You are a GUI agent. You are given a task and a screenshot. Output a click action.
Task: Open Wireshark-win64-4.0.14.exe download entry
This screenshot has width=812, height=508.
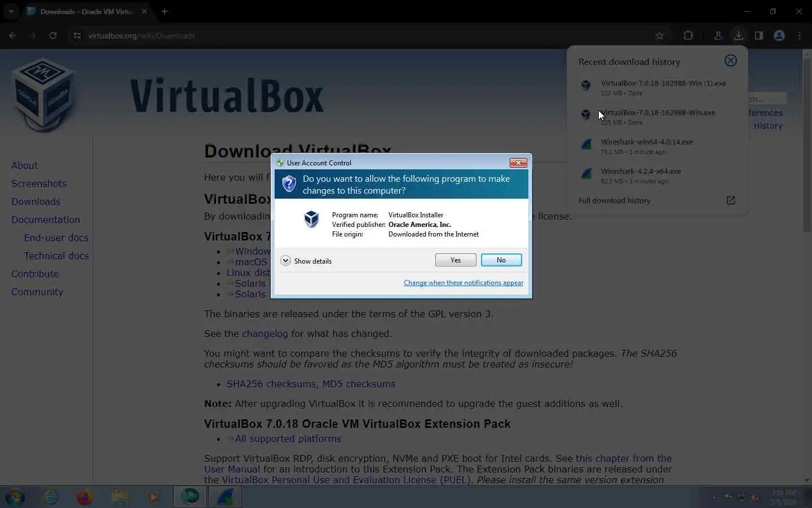pyautogui.click(x=657, y=146)
